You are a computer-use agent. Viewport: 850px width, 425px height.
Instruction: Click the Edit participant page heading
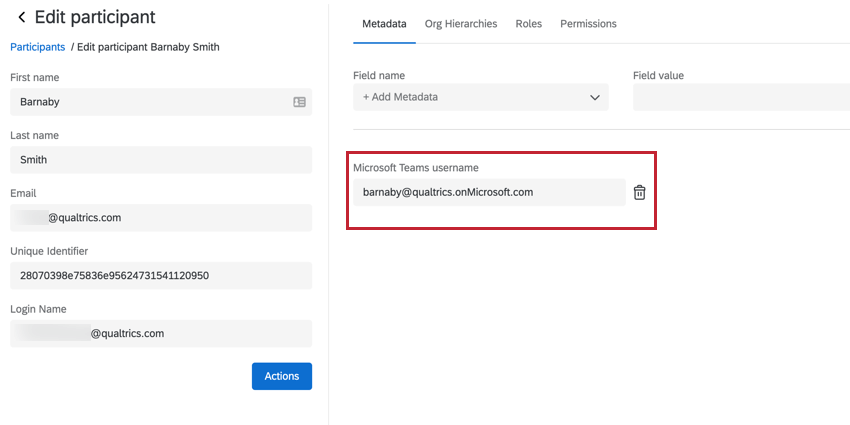pyautogui.click(x=95, y=18)
